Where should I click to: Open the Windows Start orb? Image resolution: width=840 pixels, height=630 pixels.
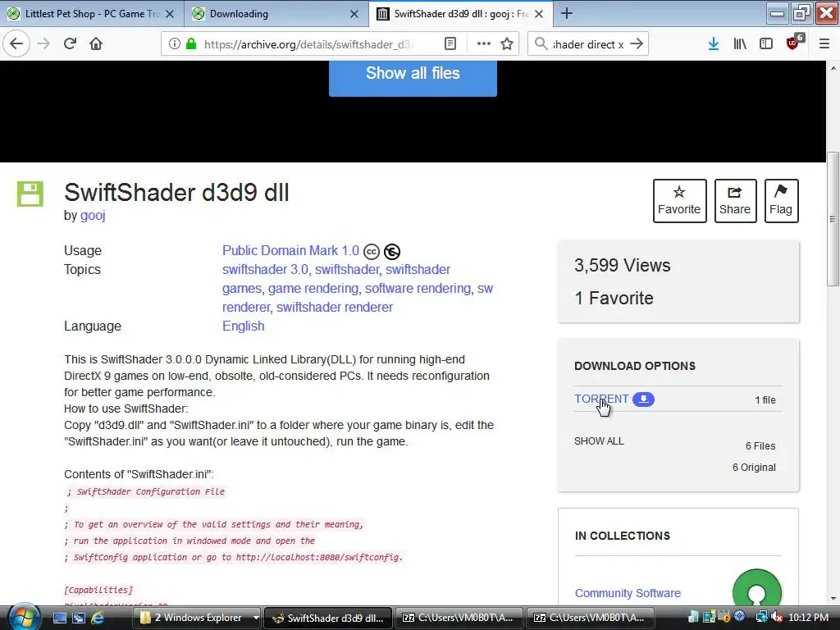(x=22, y=617)
